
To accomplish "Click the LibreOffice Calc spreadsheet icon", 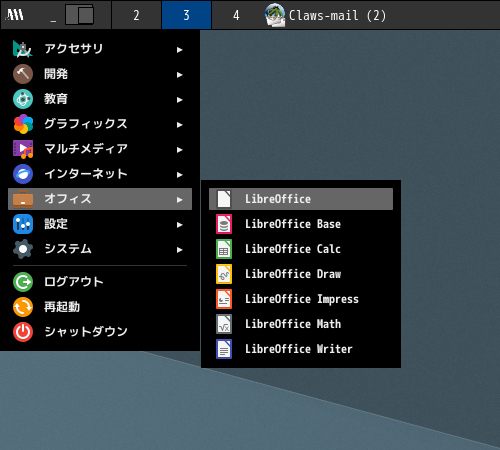I will coord(224,249).
